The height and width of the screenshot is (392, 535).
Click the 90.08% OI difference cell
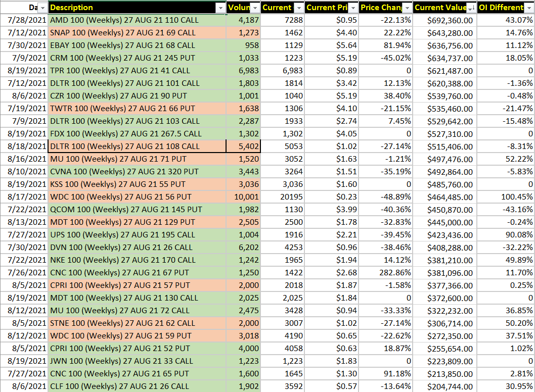click(x=506, y=234)
